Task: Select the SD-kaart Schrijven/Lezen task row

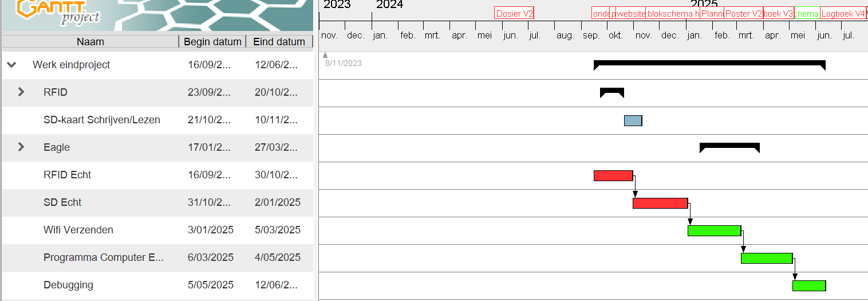Action: pos(102,120)
